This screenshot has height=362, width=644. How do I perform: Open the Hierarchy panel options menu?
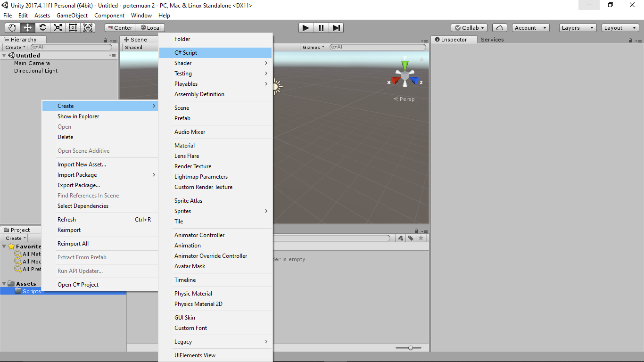(113, 41)
